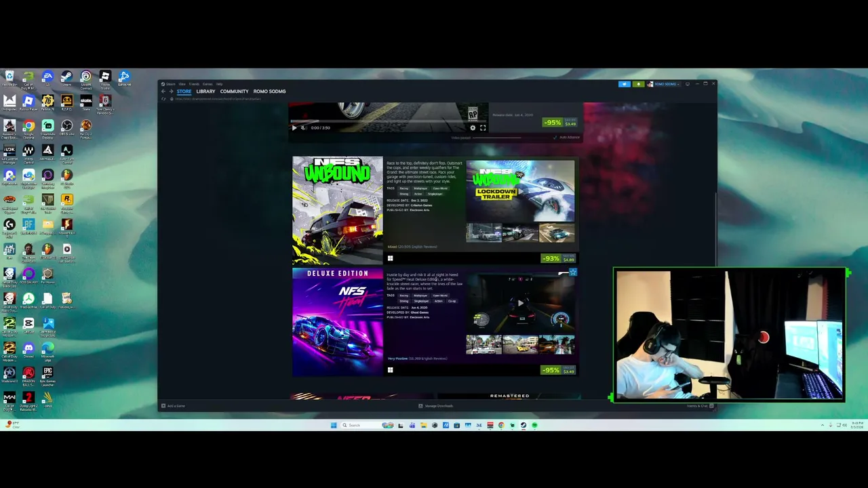
Task: Open the Steam menu in the title bar
Action: (170, 84)
